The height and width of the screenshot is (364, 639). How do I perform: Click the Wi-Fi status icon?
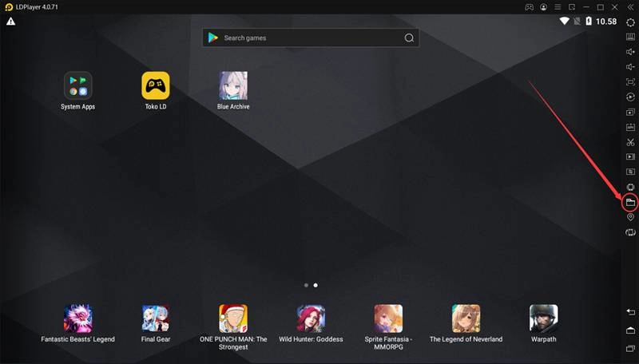[x=565, y=21]
